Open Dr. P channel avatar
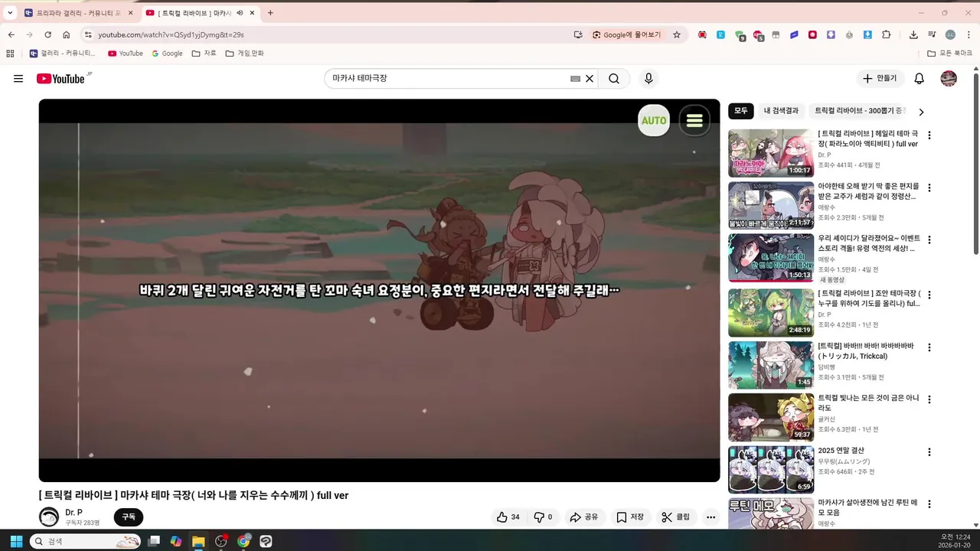Viewport: 980px width, 551px height. point(49,517)
